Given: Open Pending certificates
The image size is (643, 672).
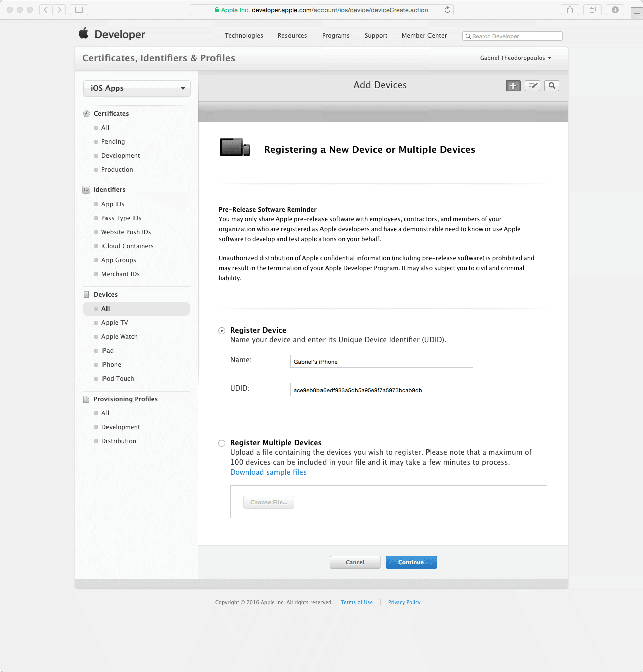Looking at the screenshot, I should 113,142.
